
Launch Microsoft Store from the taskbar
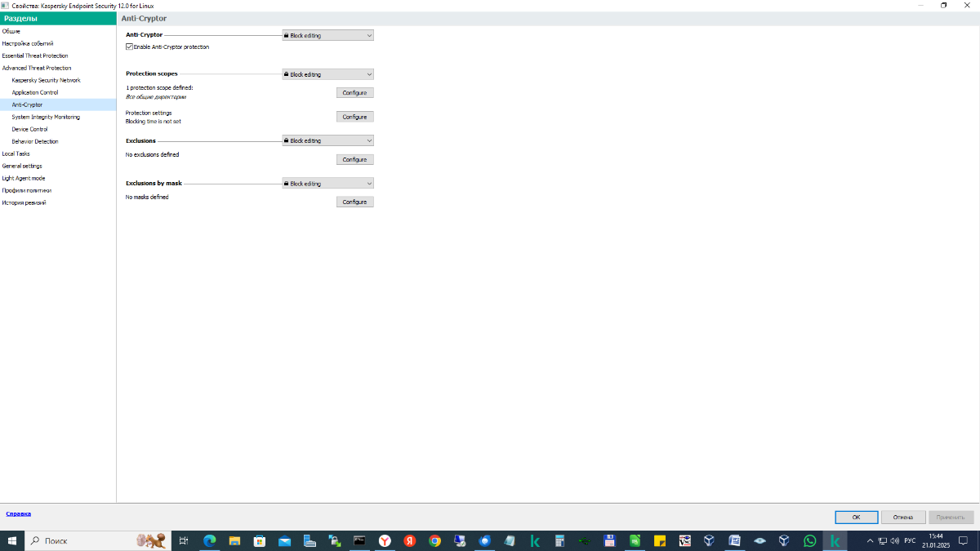pyautogui.click(x=260, y=540)
